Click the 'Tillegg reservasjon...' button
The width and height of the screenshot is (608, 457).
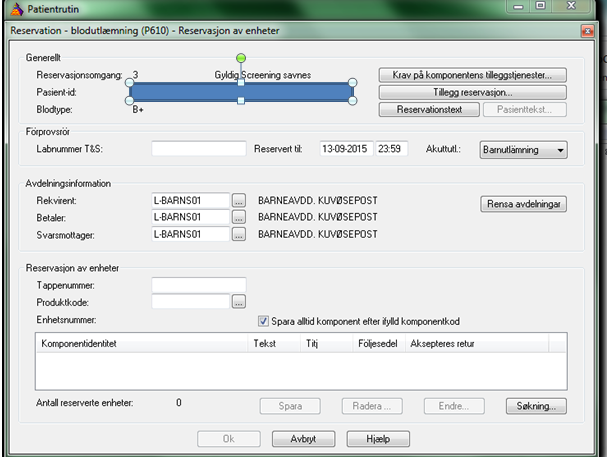[x=472, y=92]
